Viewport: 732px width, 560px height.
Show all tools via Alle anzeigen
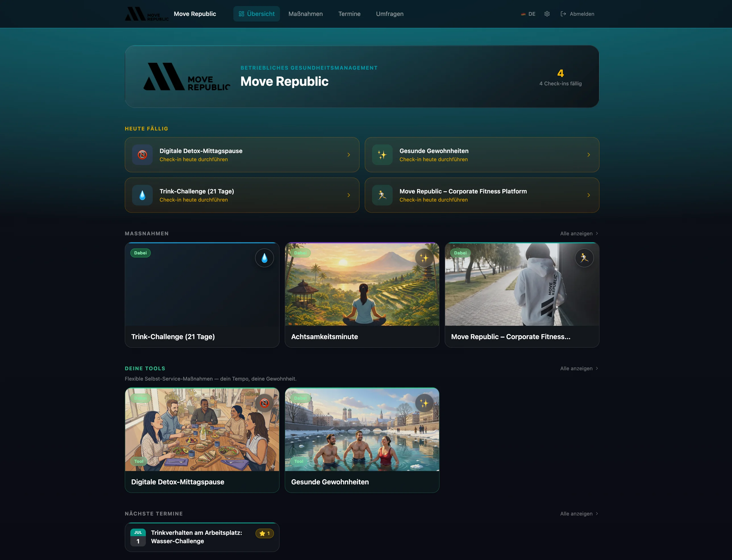(x=579, y=368)
